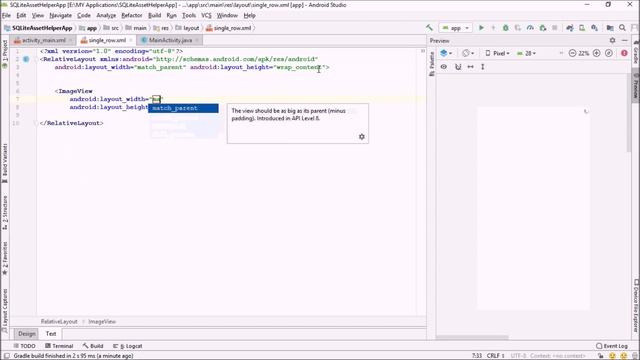Screen dimensions: 640x360
Task: Open Favorites side panel
Action: tap(5, 258)
